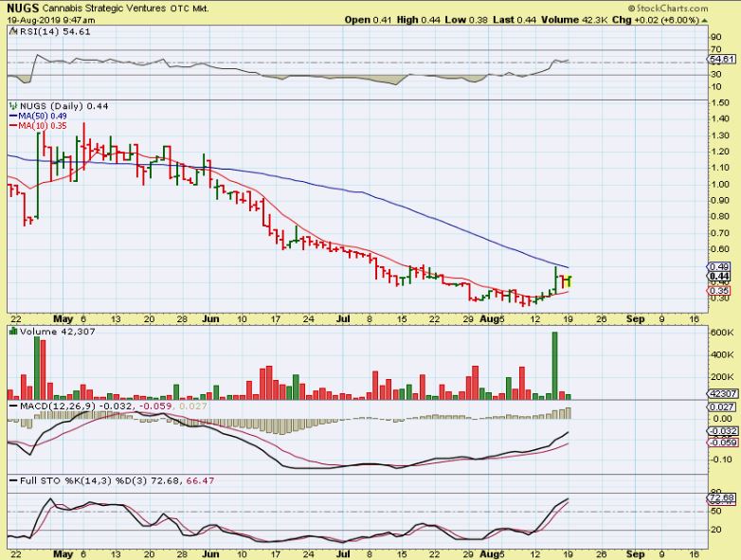This screenshot has height=560, width=741.
Task: Click the Cannabis Strategic Ventures company name
Action: pos(104,9)
